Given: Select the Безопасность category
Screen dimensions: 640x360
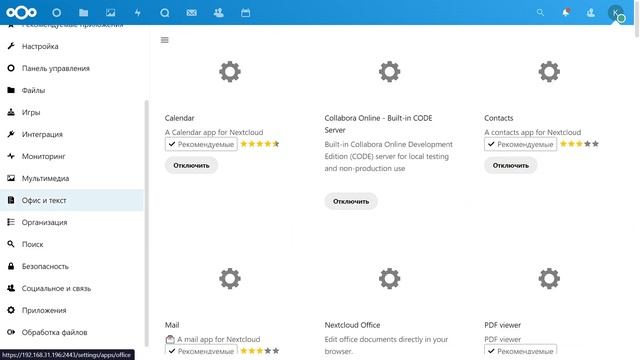Looking at the screenshot, I should click(72, 267).
